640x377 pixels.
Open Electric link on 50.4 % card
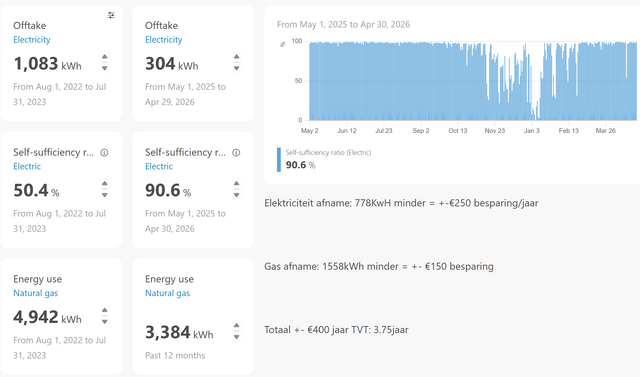coord(27,166)
